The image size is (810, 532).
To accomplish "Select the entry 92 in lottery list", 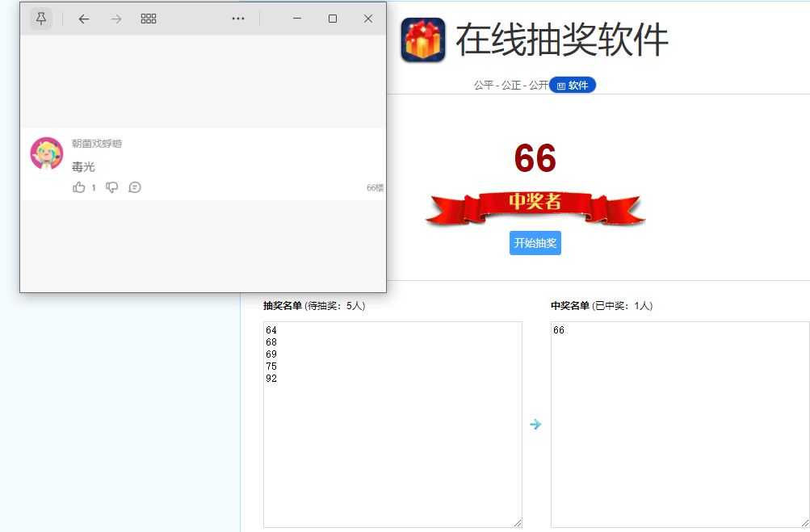I will coord(271,379).
